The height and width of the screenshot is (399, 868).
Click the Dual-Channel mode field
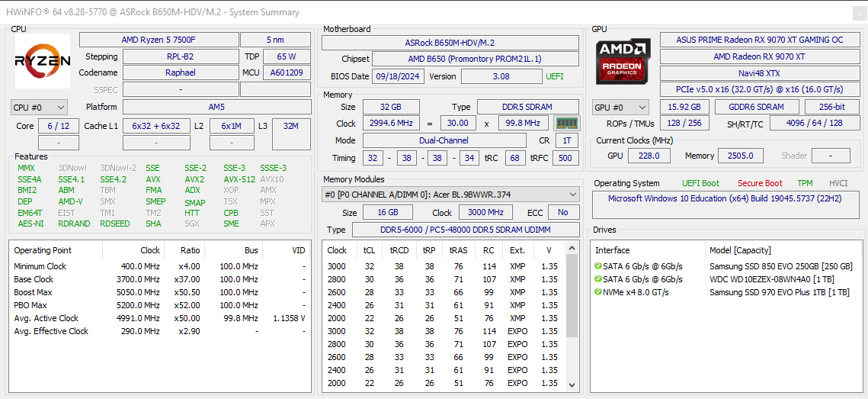[x=444, y=141]
